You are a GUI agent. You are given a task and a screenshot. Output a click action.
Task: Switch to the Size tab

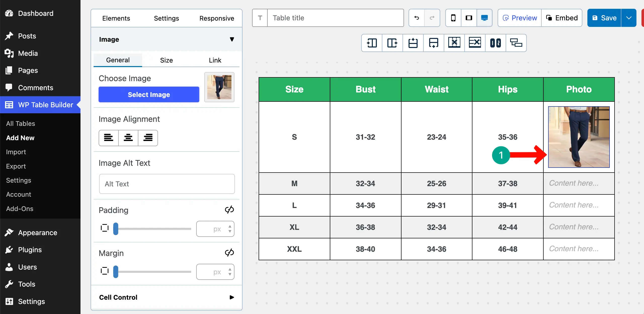coord(166,60)
